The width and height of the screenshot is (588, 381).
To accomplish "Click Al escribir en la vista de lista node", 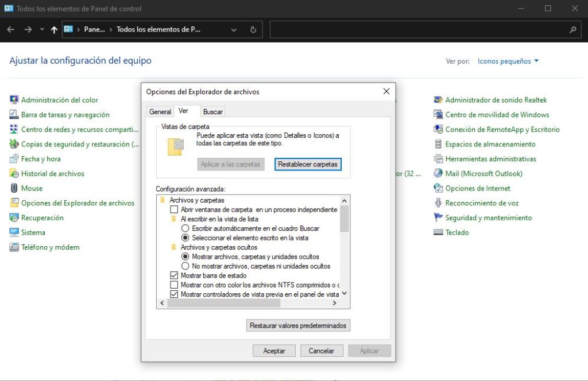I will coord(219,219).
